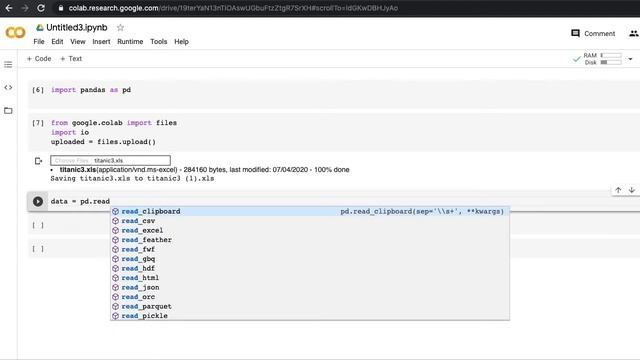
Task: Select read_html autocomplete suggestion
Action: [x=310, y=278]
